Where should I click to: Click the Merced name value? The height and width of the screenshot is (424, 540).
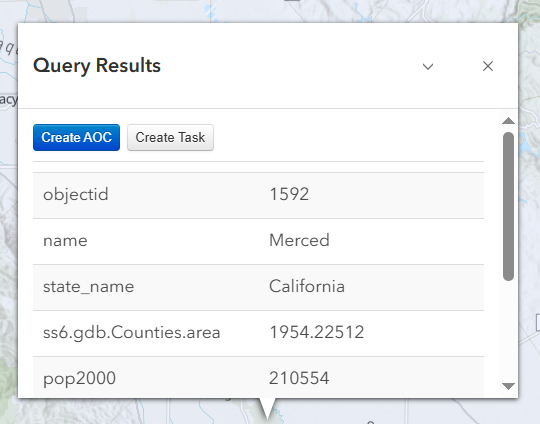(x=299, y=240)
